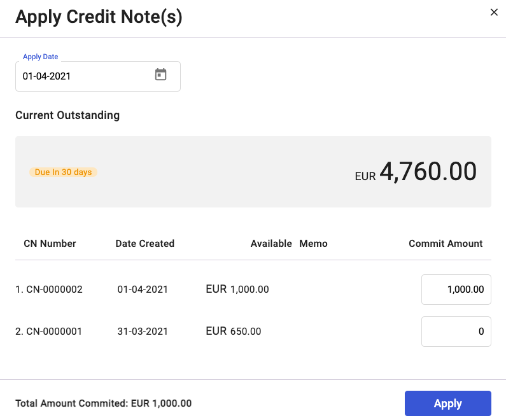
Task: Click the Available column header
Action: point(271,244)
